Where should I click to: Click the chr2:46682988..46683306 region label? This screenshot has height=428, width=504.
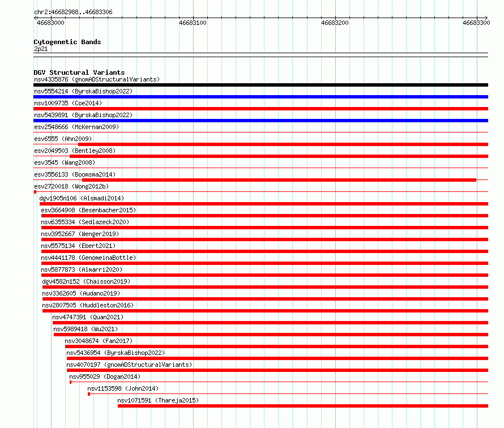point(73,12)
